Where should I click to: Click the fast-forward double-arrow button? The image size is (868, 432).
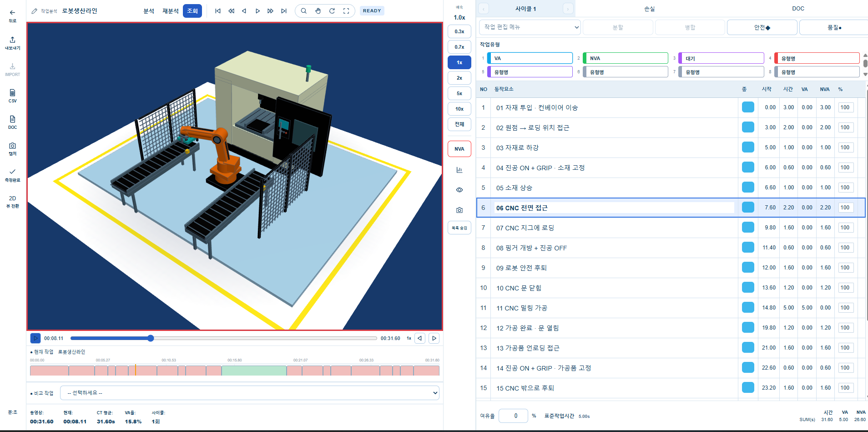coord(270,11)
